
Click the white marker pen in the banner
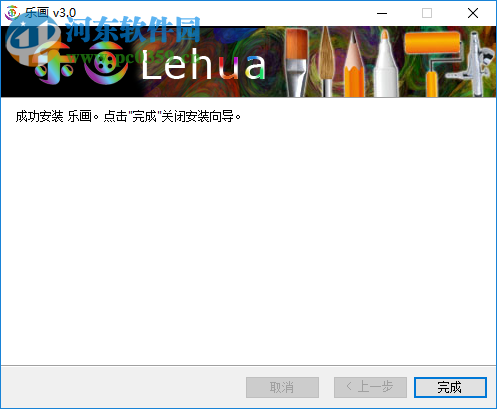tap(386, 63)
